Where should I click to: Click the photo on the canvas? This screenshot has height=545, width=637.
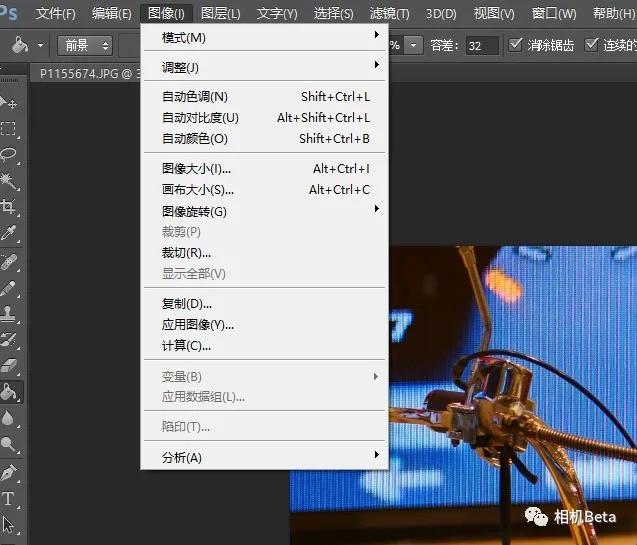[x=512, y=394]
